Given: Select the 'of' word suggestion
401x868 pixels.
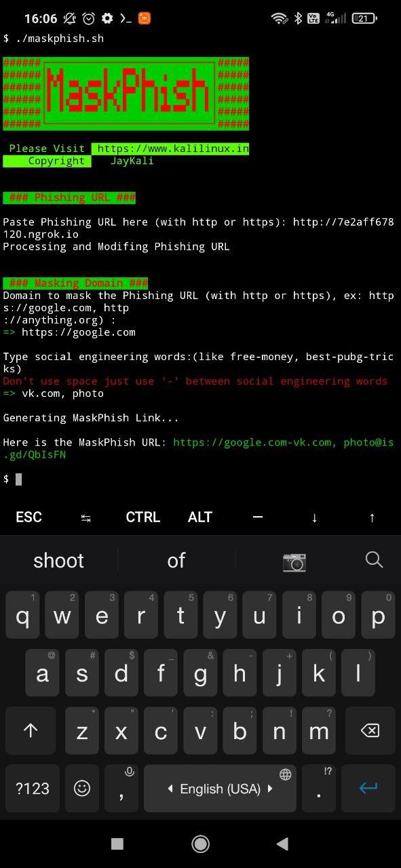Looking at the screenshot, I should coord(176,561).
